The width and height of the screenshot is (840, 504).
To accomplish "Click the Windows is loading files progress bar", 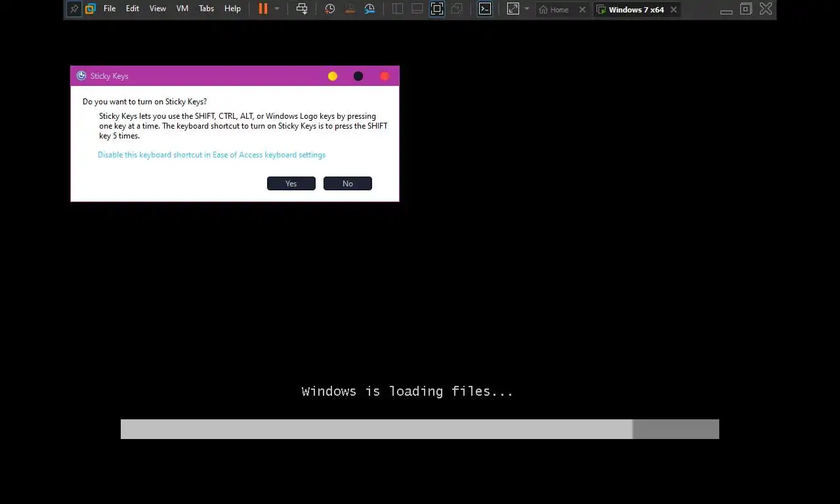I will coord(420,429).
